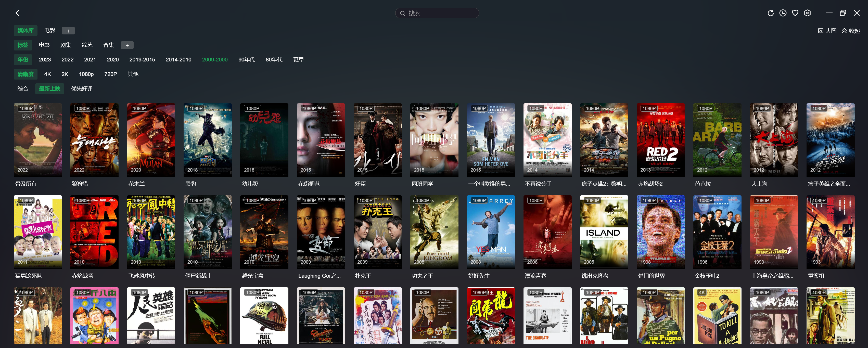Open the 骨及所有 movie poster
The height and width of the screenshot is (348, 868).
tap(38, 140)
